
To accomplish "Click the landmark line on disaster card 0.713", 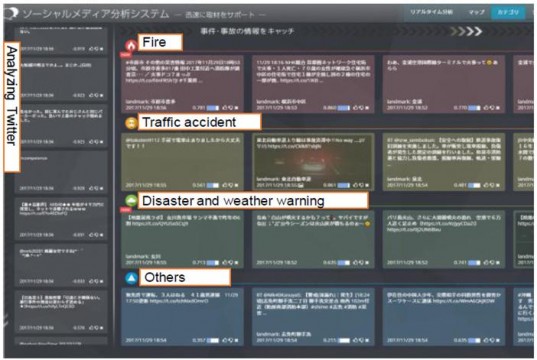I will point(143,257).
